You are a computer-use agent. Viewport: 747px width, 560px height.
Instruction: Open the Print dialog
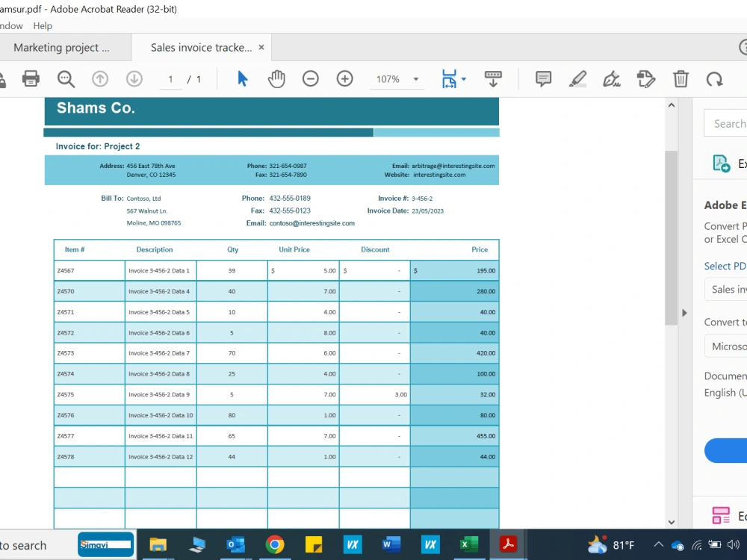[30, 78]
